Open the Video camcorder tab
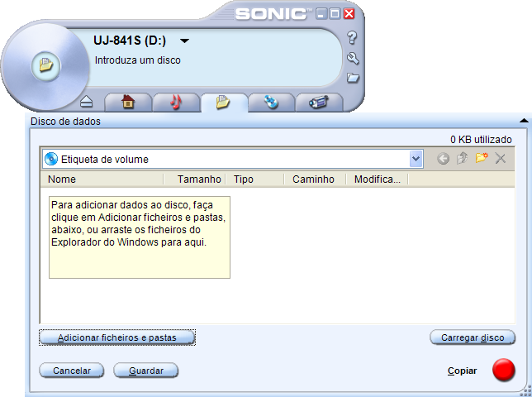Image resolution: width=532 pixels, height=397 pixels. coord(319,103)
